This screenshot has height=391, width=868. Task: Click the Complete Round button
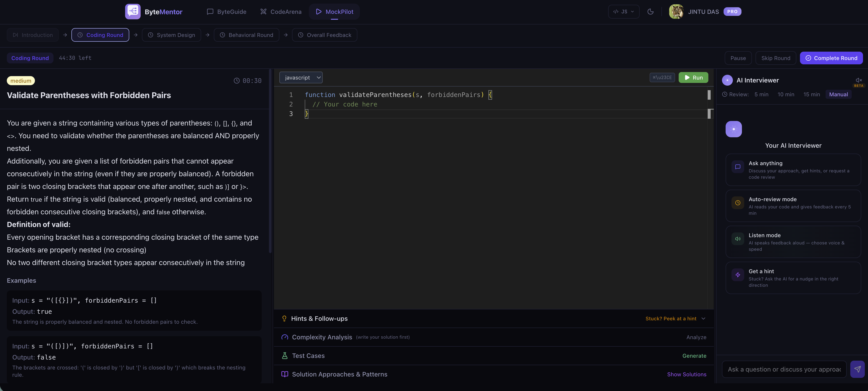(831, 58)
